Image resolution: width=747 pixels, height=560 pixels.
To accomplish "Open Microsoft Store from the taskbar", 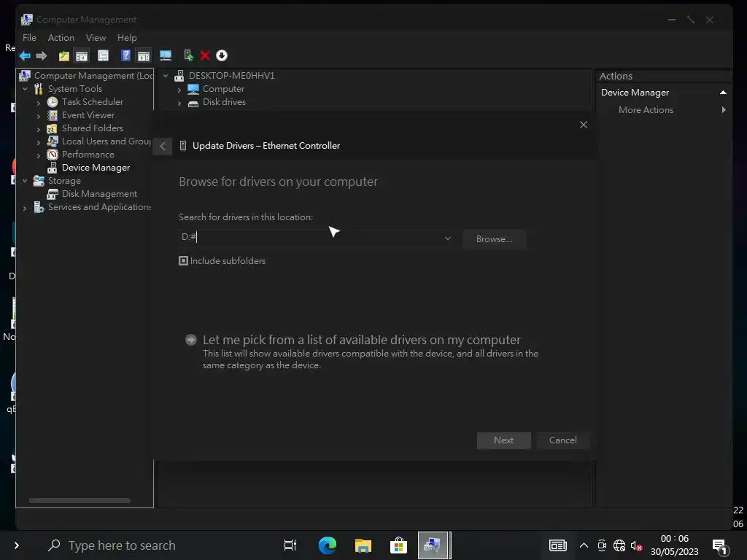I will pos(398,545).
